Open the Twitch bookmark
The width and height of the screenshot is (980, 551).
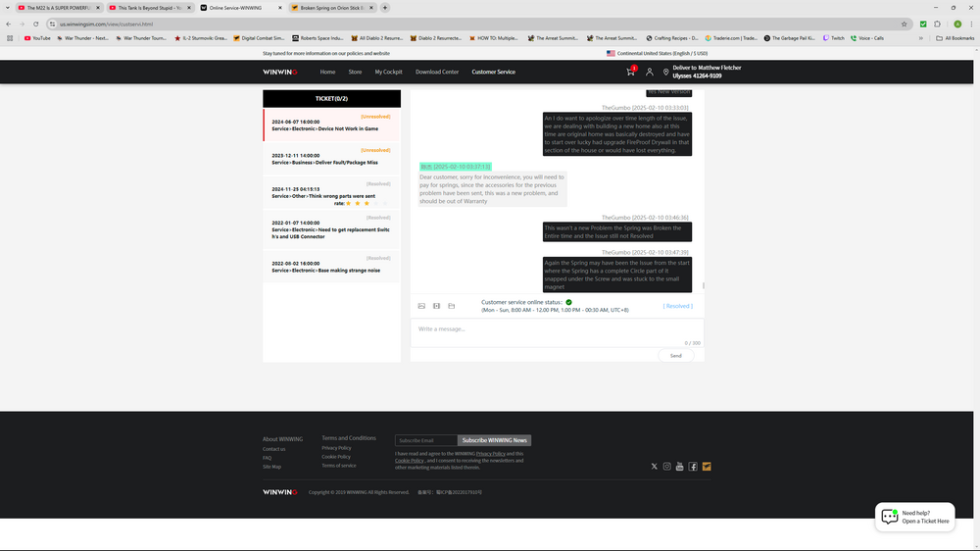click(x=833, y=38)
